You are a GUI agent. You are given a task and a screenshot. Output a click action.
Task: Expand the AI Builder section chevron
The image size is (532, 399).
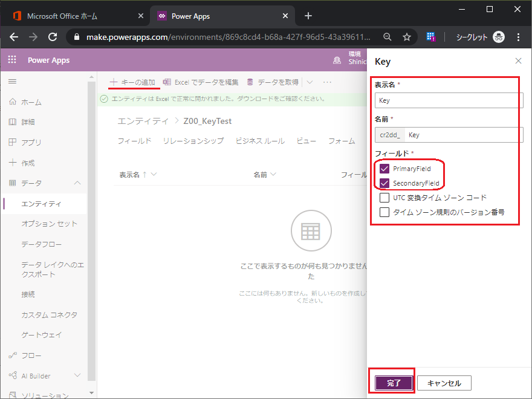point(77,375)
